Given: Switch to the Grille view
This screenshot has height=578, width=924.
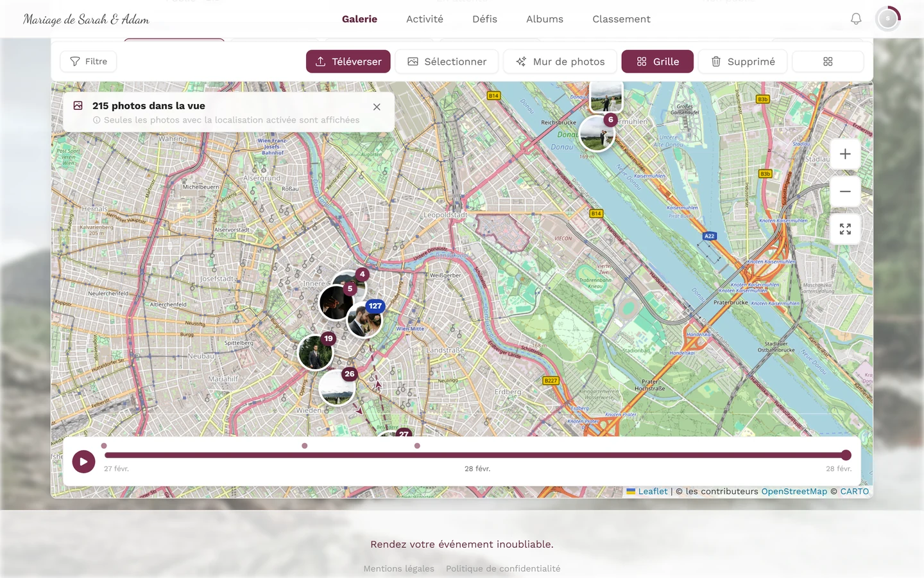Looking at the screenshot, I should (x=658, y=62).
